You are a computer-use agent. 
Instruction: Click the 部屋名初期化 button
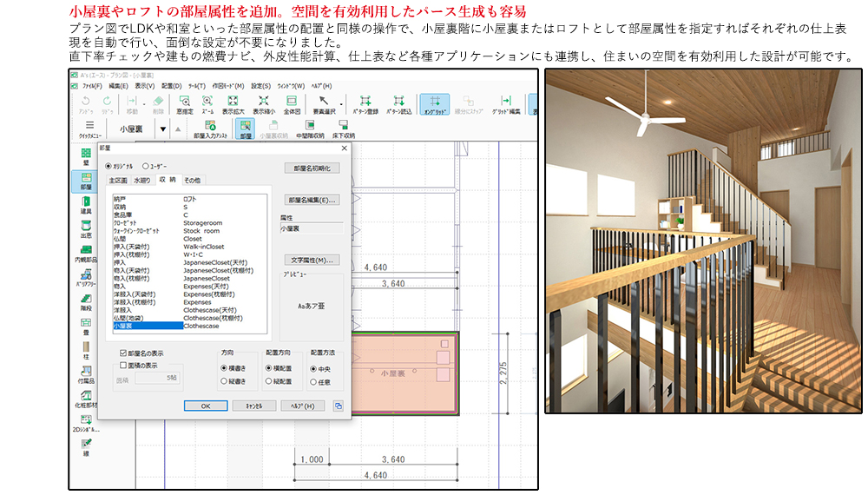(312, 168)
